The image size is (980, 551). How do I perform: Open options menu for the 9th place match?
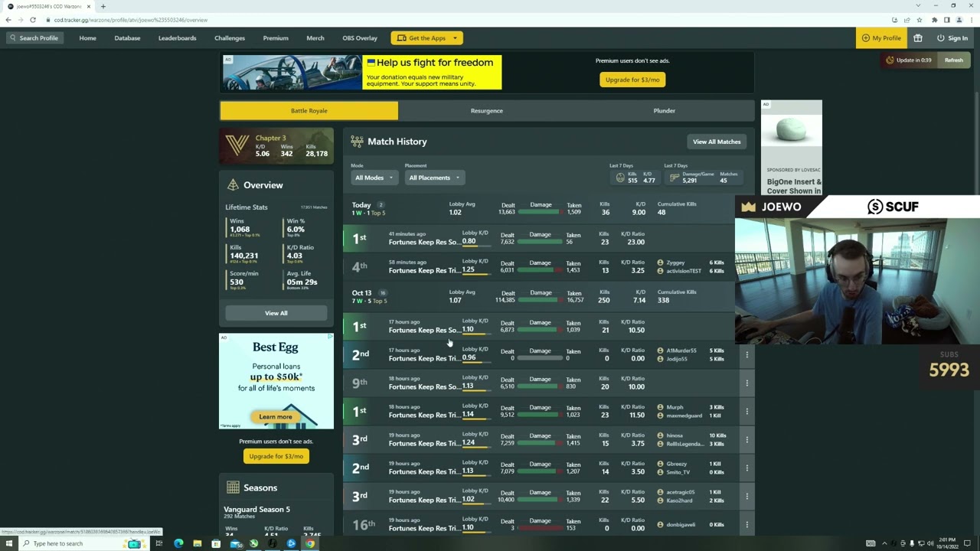pyautogui.click(x=746, y=383)
